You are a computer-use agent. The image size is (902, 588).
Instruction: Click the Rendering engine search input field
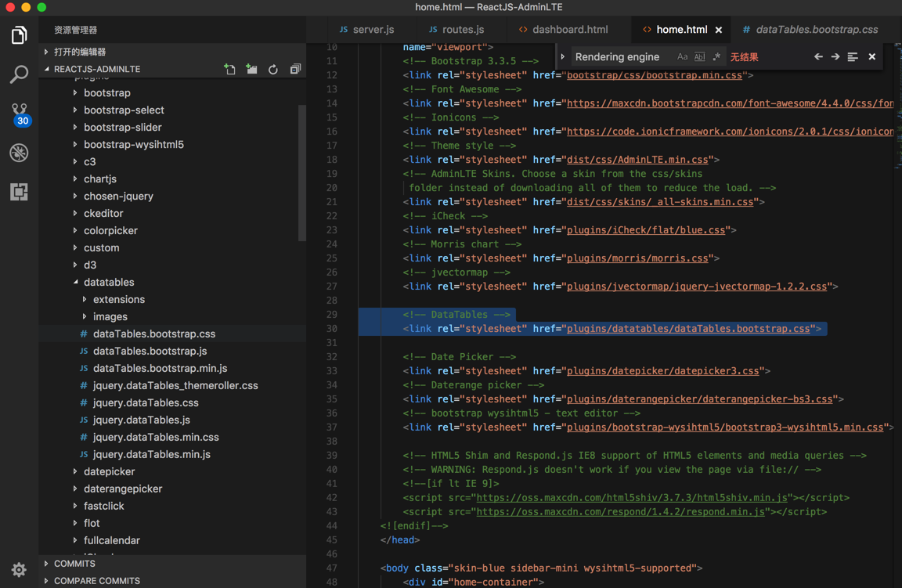tap(619, 57)
